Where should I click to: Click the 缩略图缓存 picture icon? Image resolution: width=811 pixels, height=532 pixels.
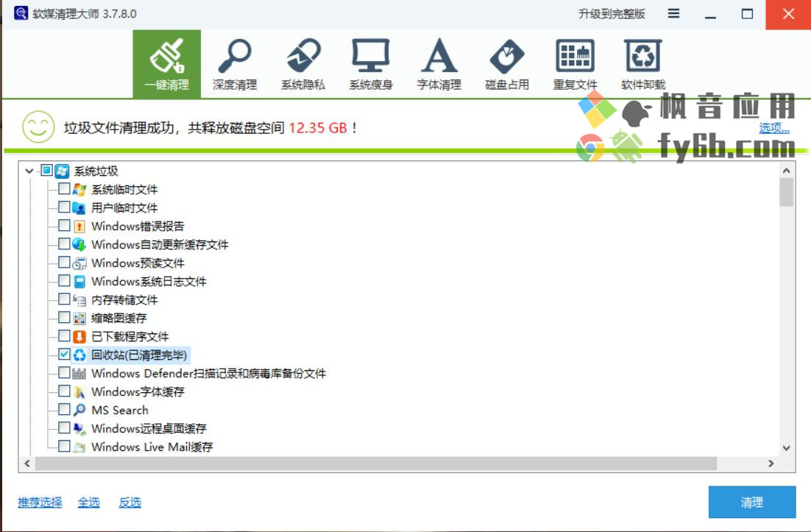(x=79, y=318)
